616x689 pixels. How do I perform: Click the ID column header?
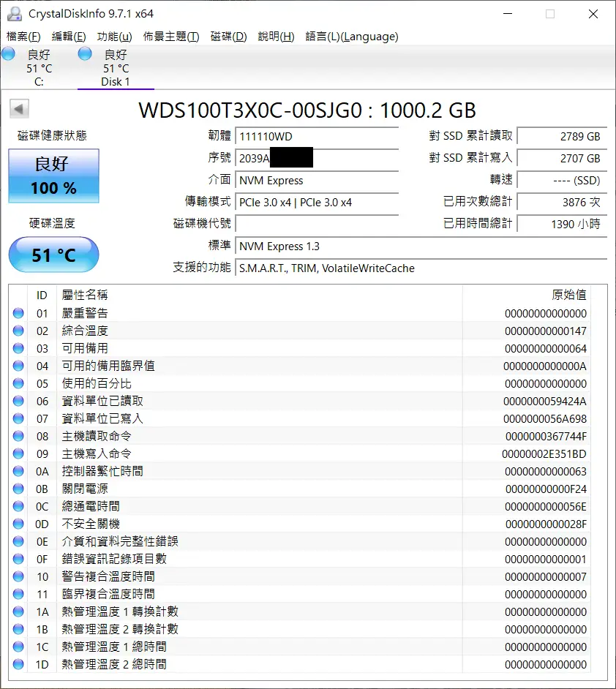[x=42, y=295]
